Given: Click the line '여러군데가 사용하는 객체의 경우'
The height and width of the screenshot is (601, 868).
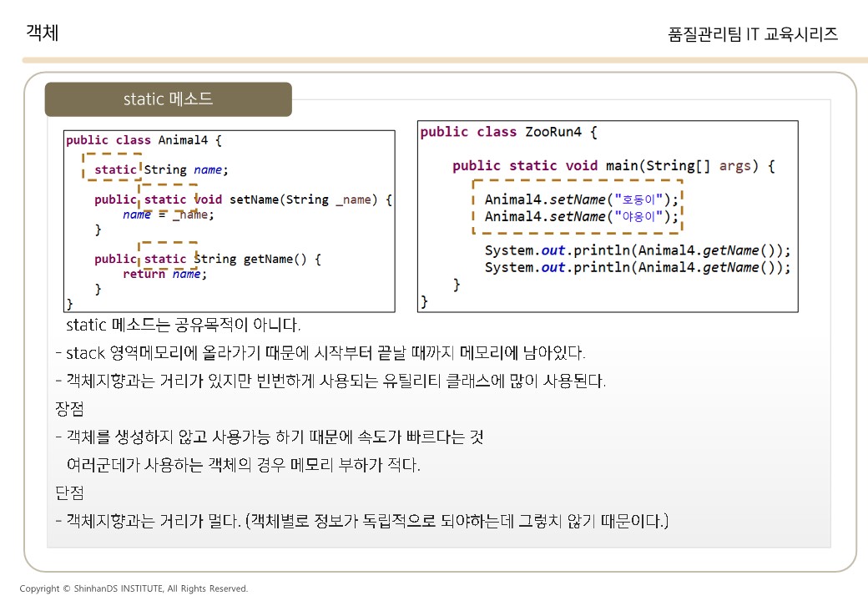Looking at the screenshot, I should 243,465.
